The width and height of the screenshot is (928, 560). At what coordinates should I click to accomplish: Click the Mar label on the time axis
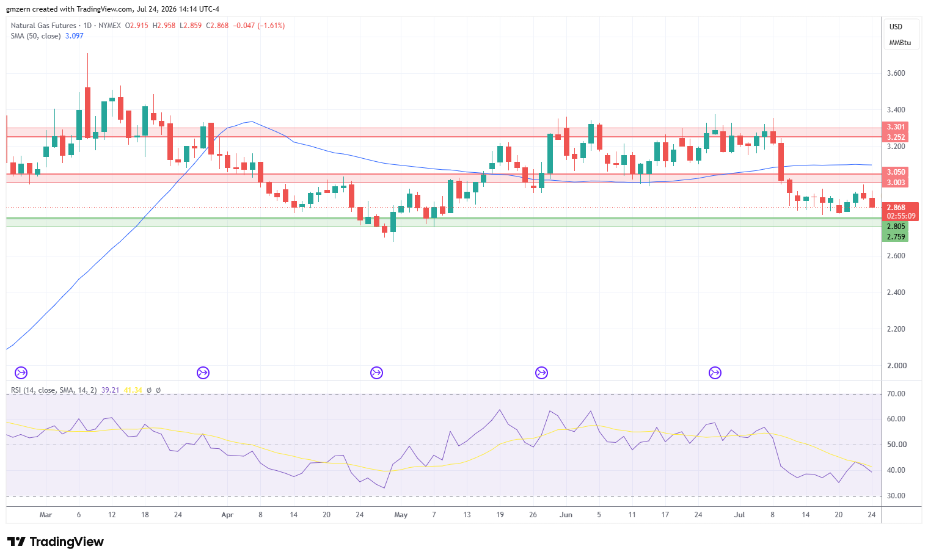[46, 515]
